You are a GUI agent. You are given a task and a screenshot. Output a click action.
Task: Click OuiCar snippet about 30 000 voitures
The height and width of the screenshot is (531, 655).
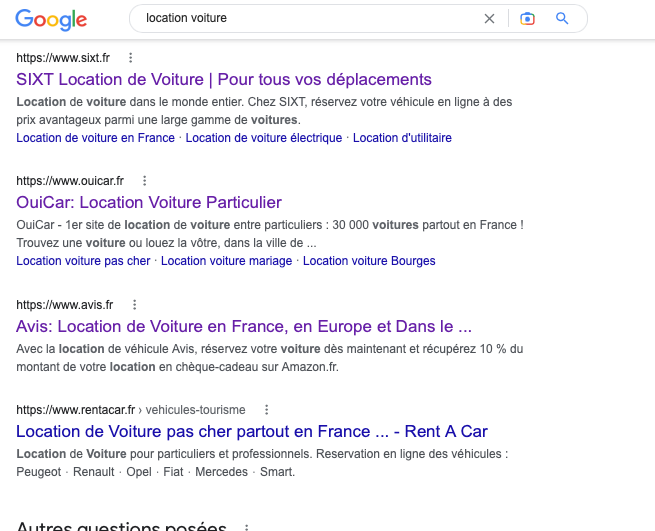270,234
